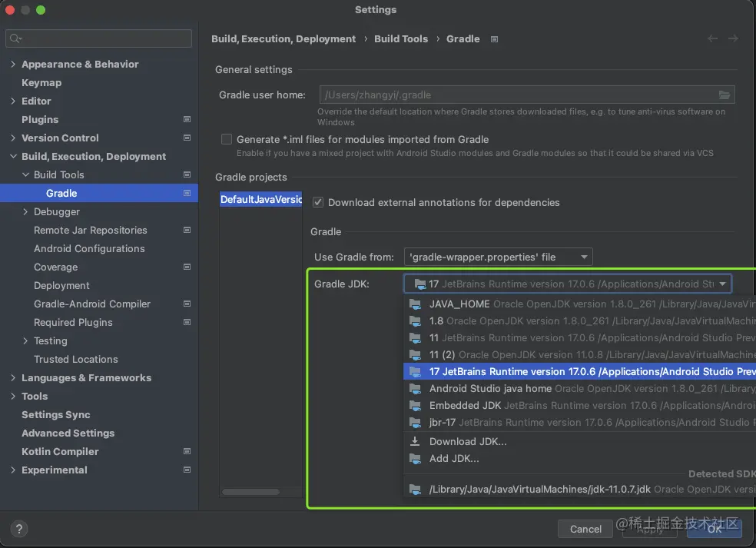Open the Use Gradle from dropdown

pos(499,257)
